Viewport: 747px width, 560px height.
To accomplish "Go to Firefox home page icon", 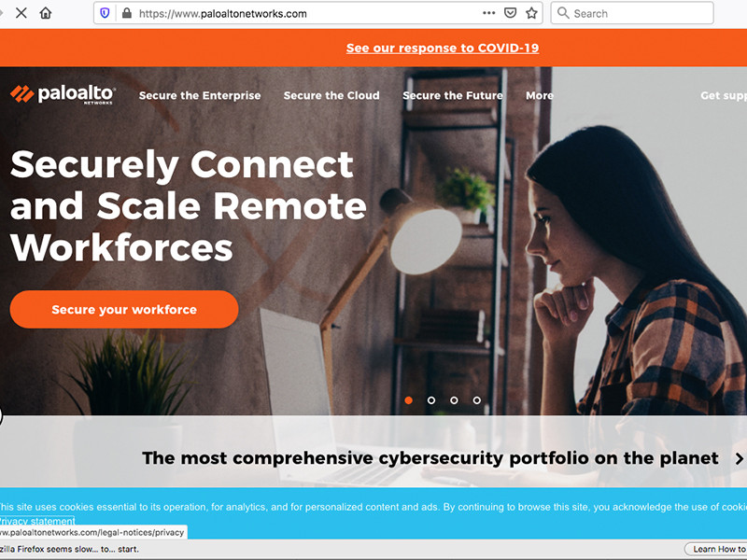I will pos(46,13).
